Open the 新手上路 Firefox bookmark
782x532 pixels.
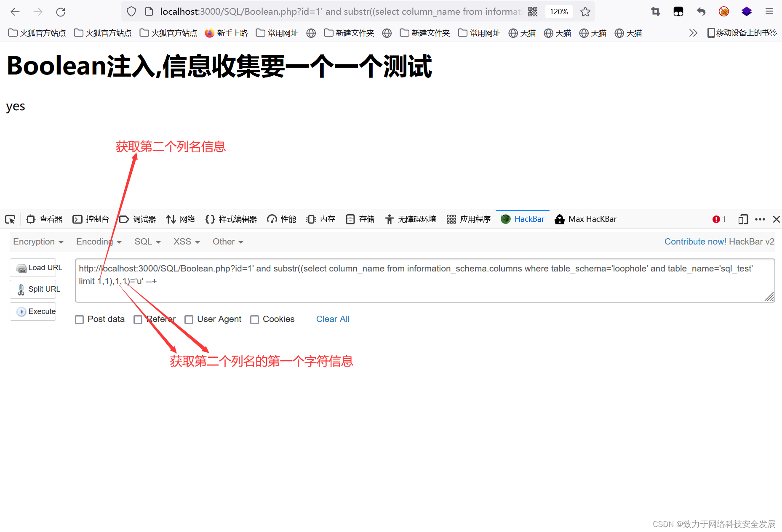tap(226, 33)
